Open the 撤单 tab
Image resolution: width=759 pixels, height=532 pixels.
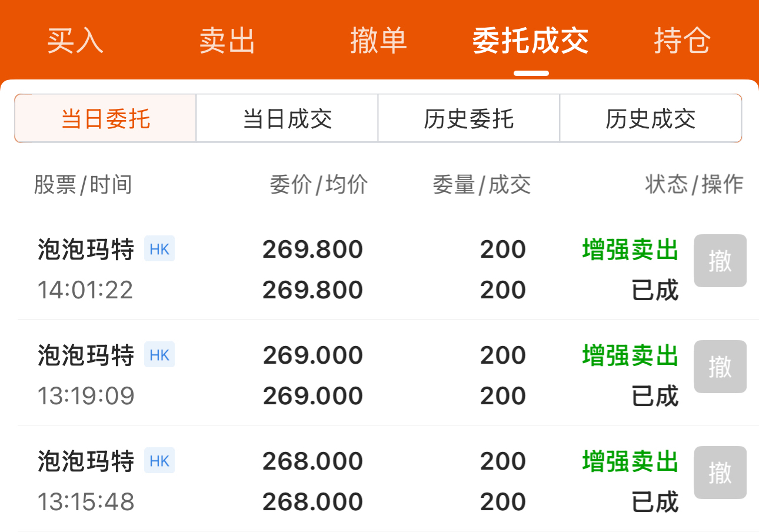(x=378, y=41)
